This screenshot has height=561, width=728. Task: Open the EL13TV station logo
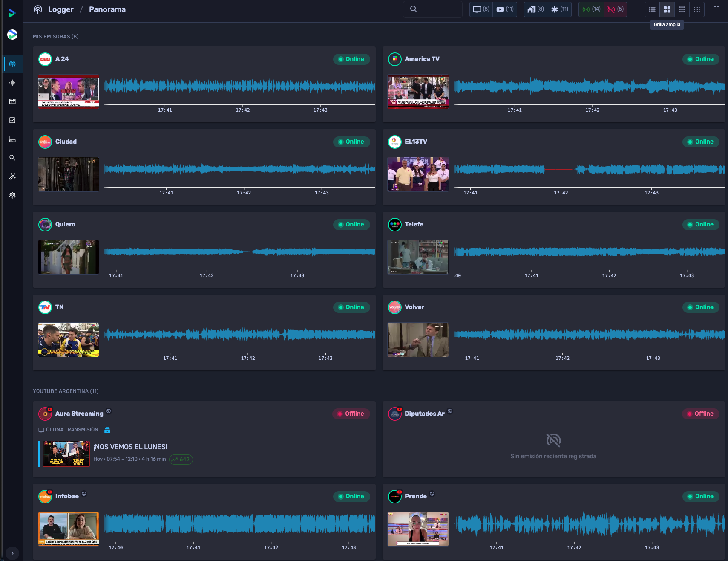[x=395, y=142]
